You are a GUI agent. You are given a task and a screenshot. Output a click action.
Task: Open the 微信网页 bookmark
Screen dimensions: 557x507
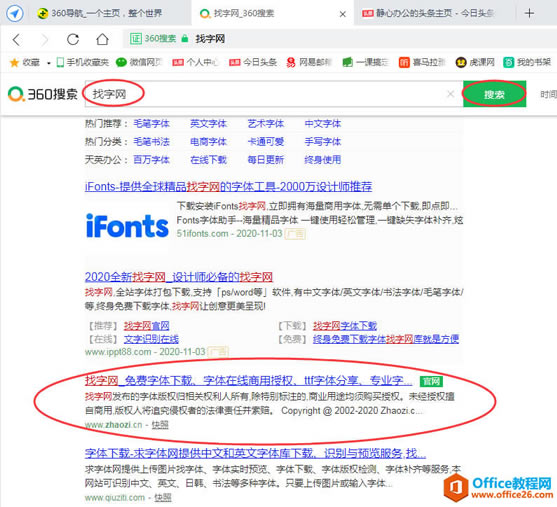click(139, 63)
